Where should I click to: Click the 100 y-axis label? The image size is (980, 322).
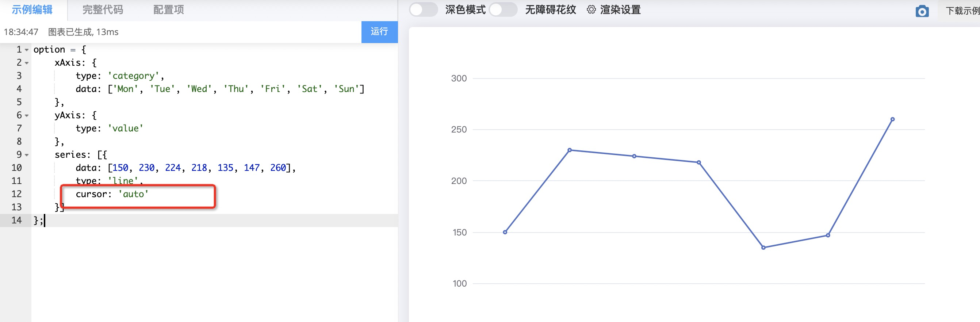point(459,283)
